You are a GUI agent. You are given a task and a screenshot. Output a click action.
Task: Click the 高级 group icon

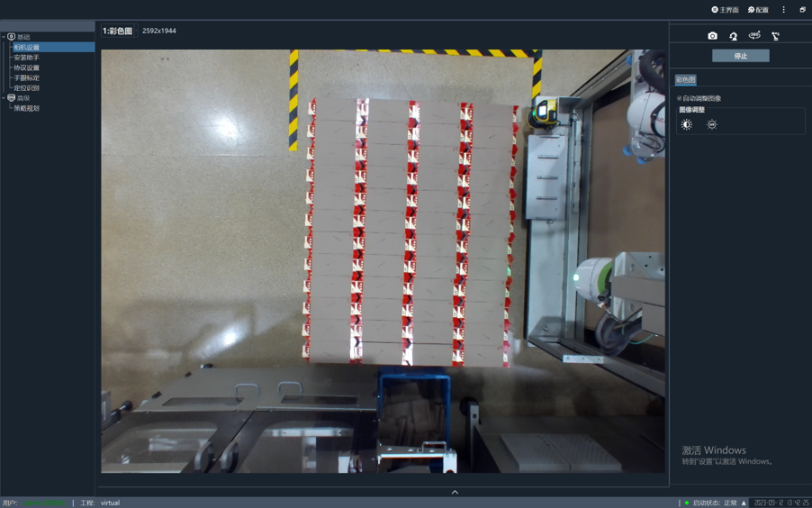(12, 98)
